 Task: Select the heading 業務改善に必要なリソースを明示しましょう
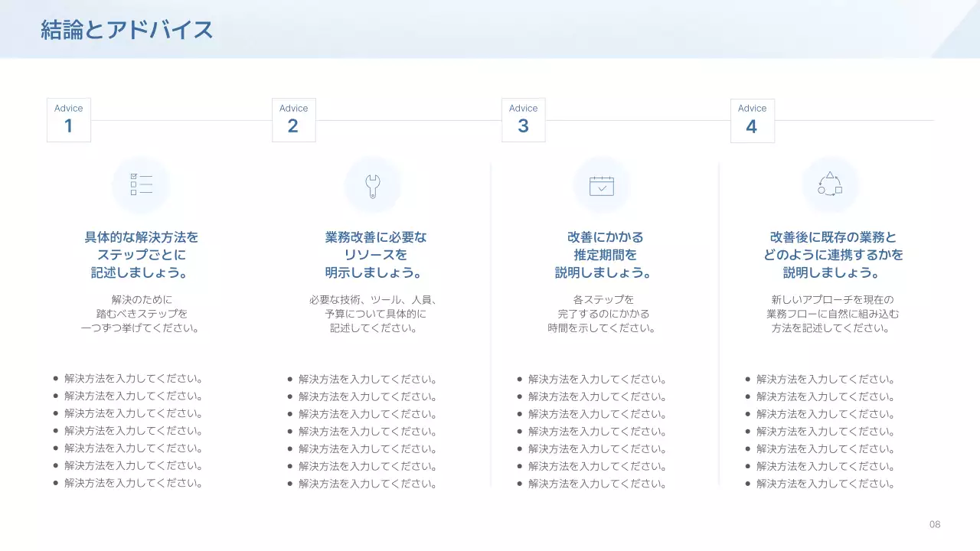coord(373,254)
